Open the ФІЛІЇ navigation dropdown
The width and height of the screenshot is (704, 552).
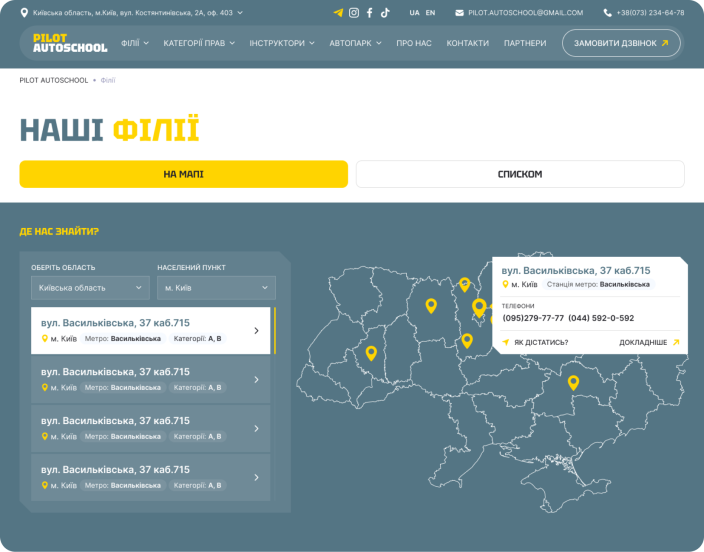(x=135, y=43)
